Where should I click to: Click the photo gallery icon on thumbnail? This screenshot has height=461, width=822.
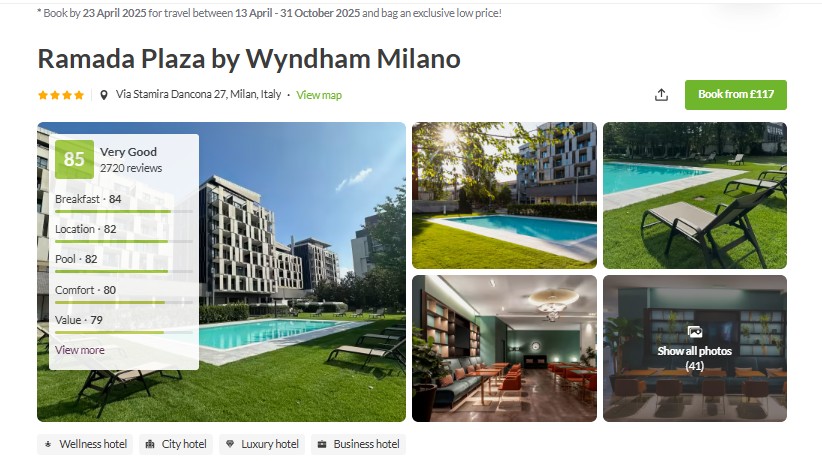[695, 332]
